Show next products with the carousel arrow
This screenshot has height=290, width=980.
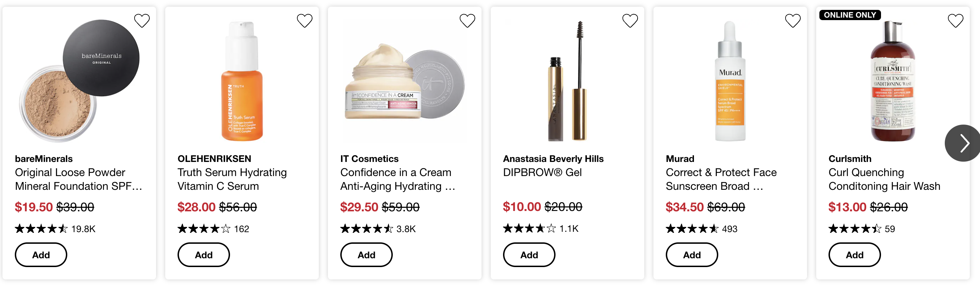click(962, 143)
